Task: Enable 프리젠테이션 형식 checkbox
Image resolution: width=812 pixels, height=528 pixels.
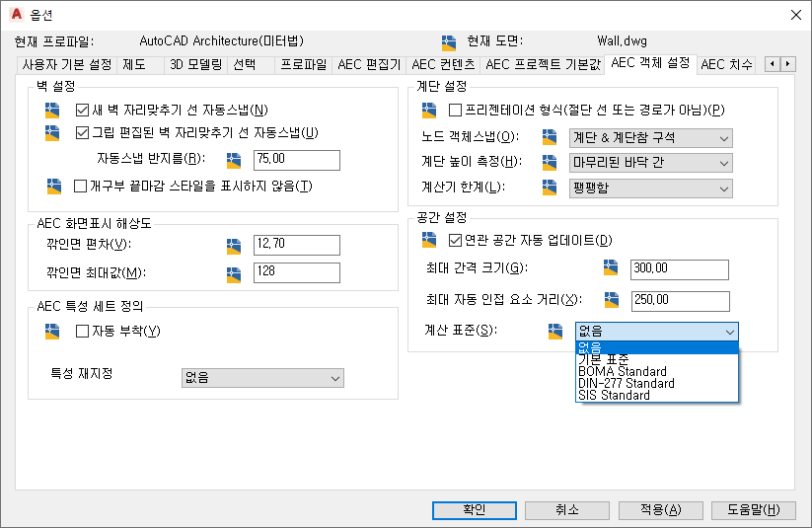Action: [455, 110]
